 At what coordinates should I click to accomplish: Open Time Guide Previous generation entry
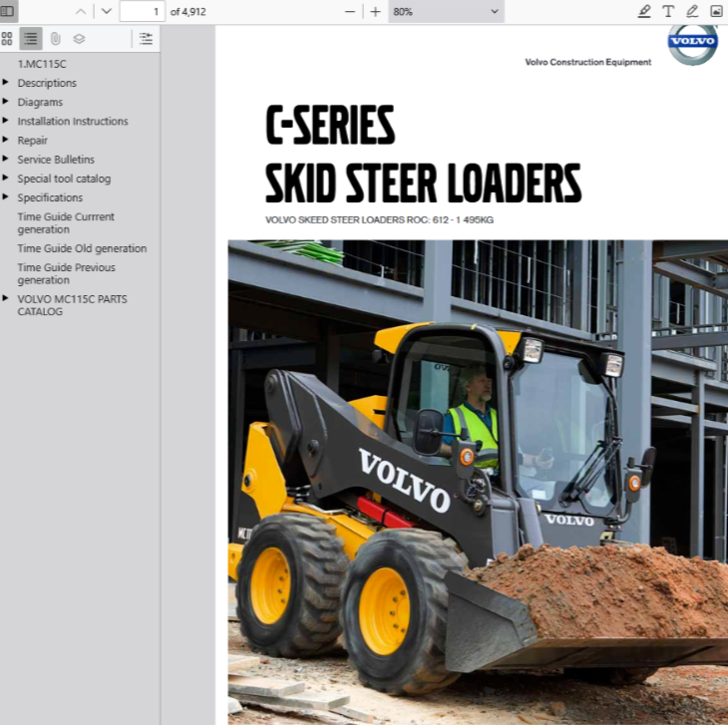[67, 274]
